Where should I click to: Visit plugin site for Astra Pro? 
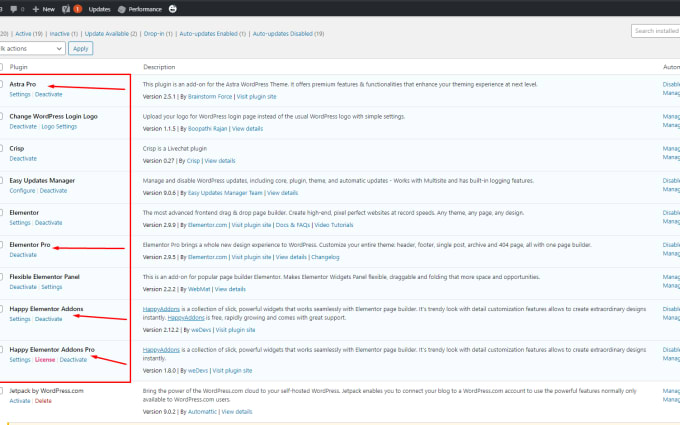(x=256, y=97)
